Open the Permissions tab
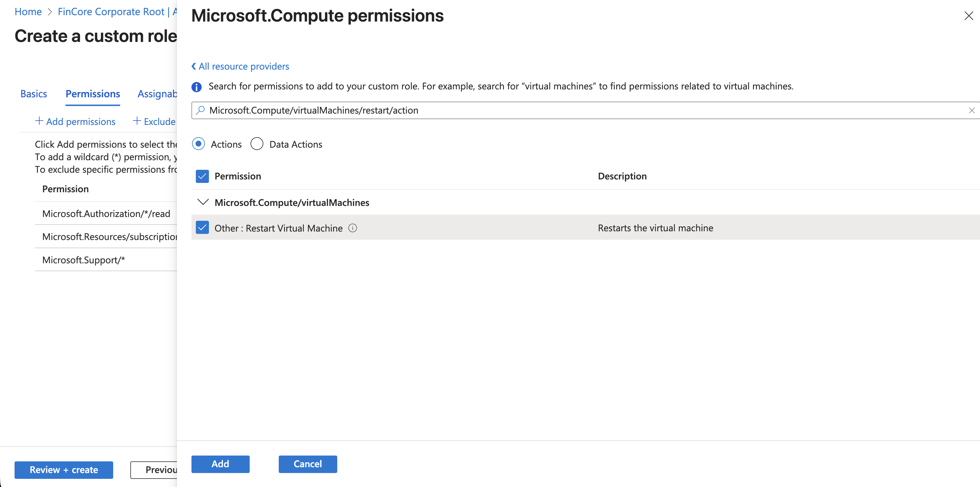980x487 pixels. (x=92, y=94)
